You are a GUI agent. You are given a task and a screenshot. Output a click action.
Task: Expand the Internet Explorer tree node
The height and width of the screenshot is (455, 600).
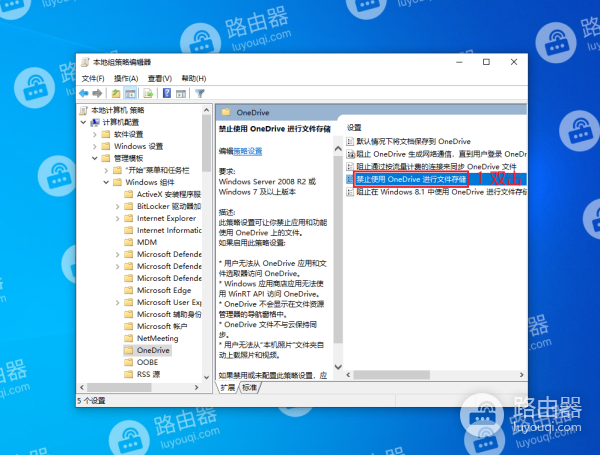118,219
